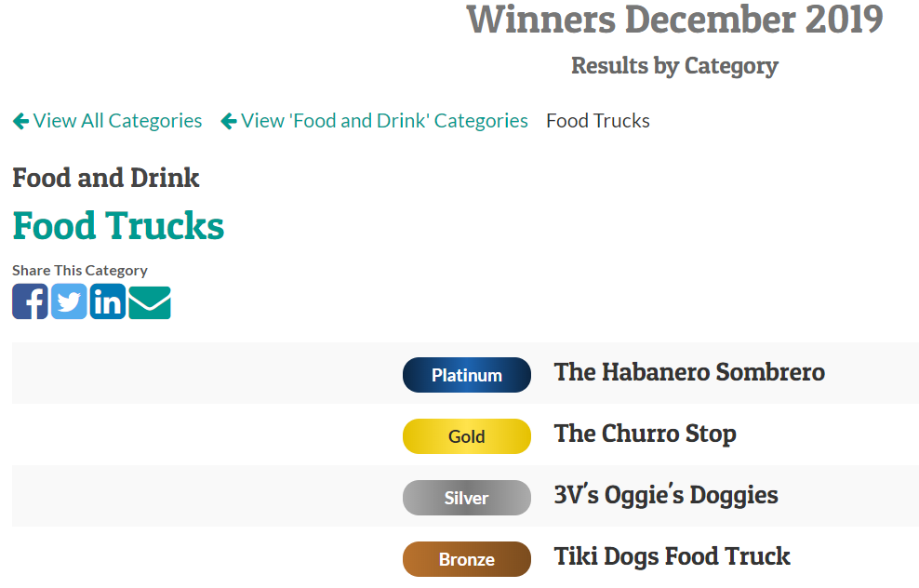Click the Bronze award badge

coord(467,559)
